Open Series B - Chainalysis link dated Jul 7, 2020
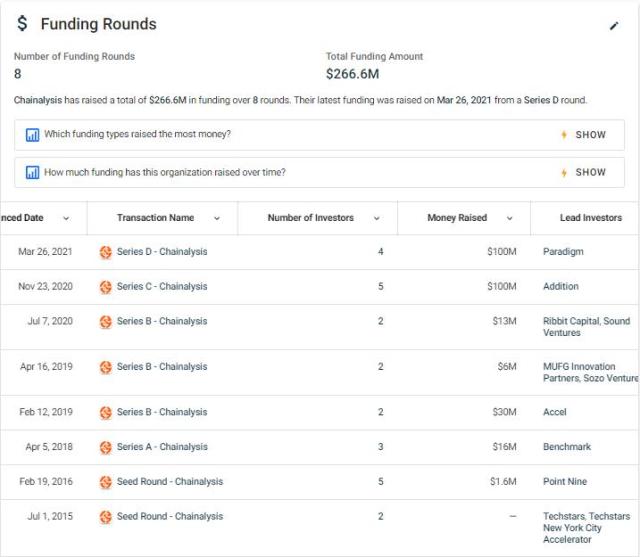The image size is (640, 557). tap(162, 321)
